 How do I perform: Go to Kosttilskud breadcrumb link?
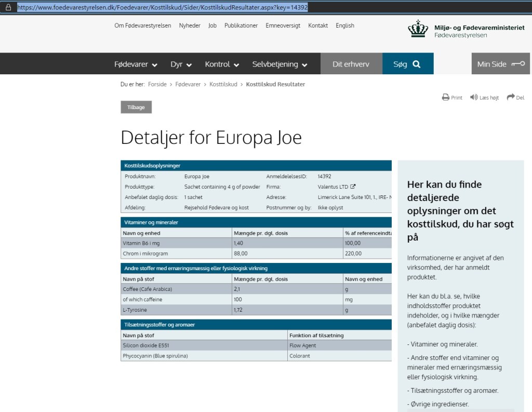(223, 84)
